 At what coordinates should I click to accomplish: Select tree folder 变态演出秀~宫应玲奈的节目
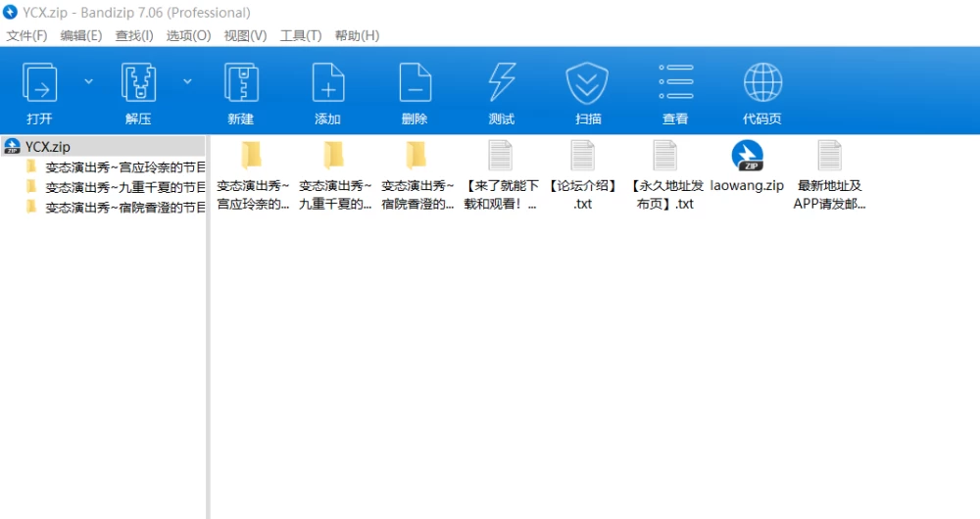point(116,167)
